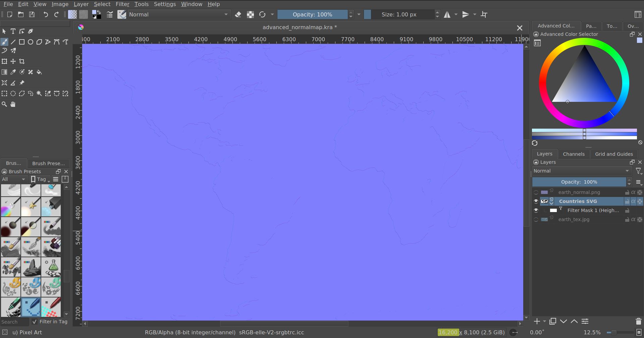Open the Filter menu
The image size is (644, 338).
[122, 4]
